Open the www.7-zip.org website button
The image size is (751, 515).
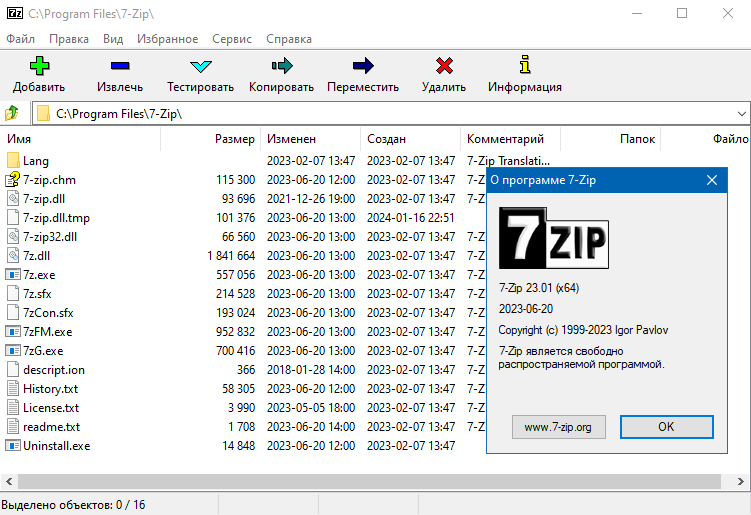coord(558,427)
